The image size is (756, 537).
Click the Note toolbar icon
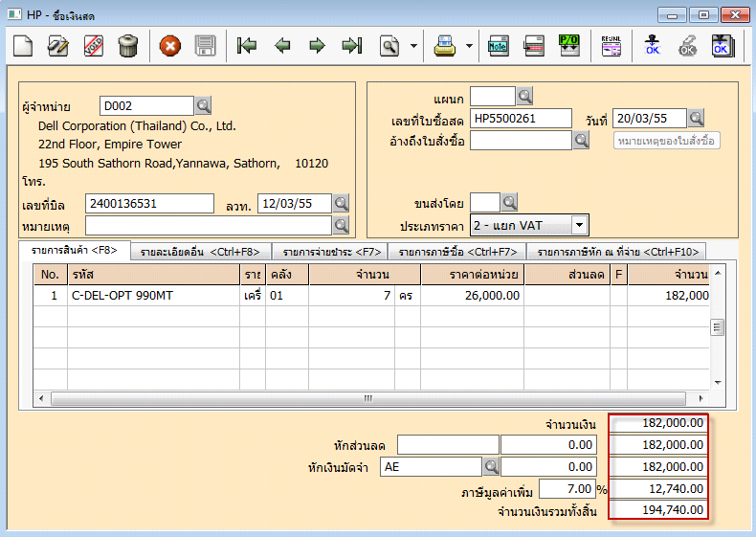498,45
